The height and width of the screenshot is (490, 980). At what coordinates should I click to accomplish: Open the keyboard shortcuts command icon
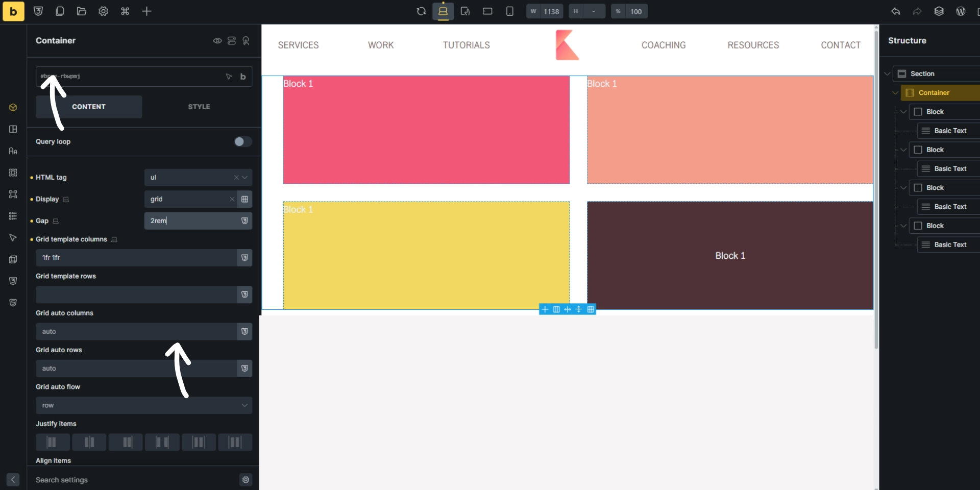(x=125, y=11)
